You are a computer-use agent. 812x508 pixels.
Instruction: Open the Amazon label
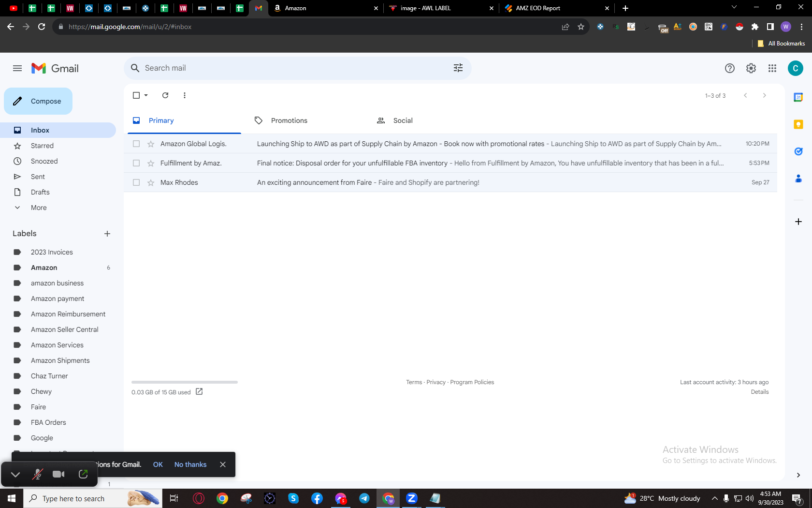click(x=58, y=268)
